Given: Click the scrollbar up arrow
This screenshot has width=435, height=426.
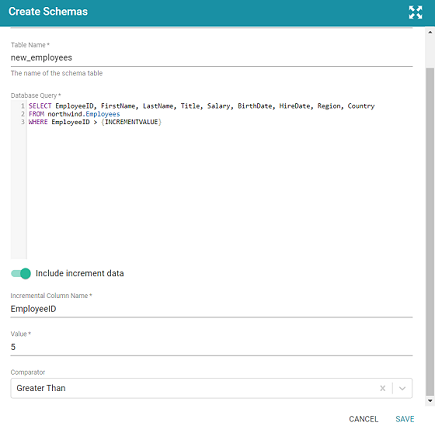Looking at the screenshot, I should 430,32.
